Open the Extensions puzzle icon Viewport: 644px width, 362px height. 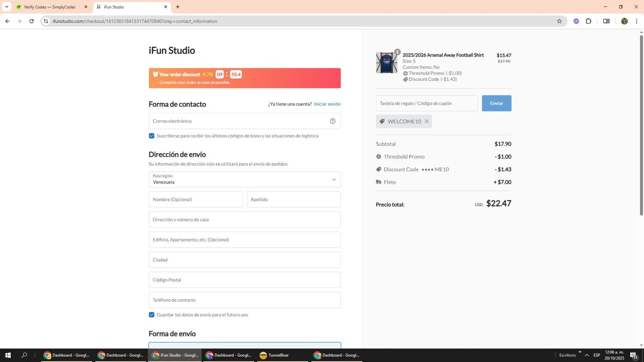(x=589, y=21)
